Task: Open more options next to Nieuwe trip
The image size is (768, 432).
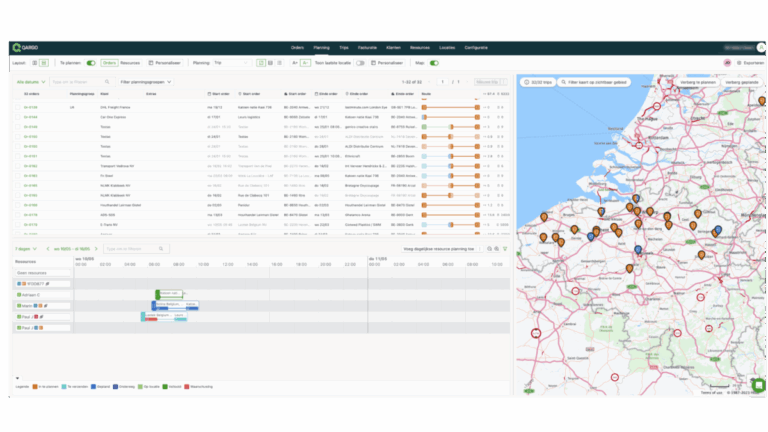Action: point(504,82)
